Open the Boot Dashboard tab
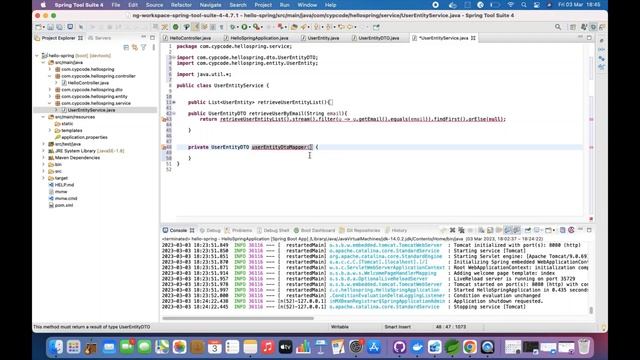The width and height of the screenshot is (640, 360). click(x=314, y=230)
